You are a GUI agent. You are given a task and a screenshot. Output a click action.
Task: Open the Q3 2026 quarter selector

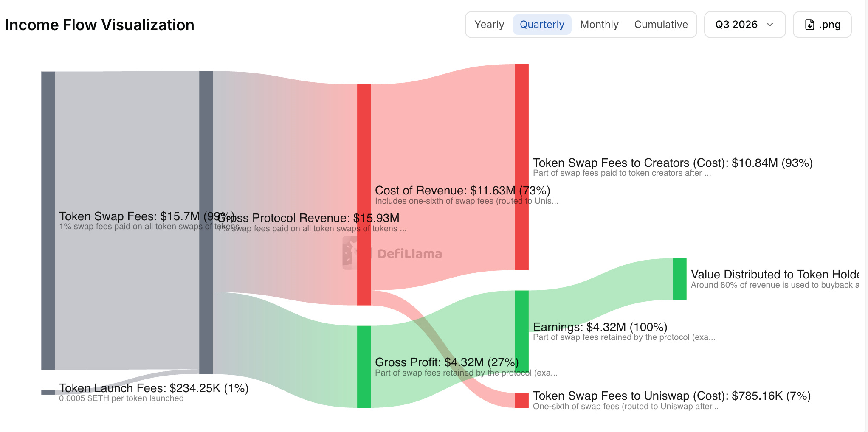pos(745,25)
